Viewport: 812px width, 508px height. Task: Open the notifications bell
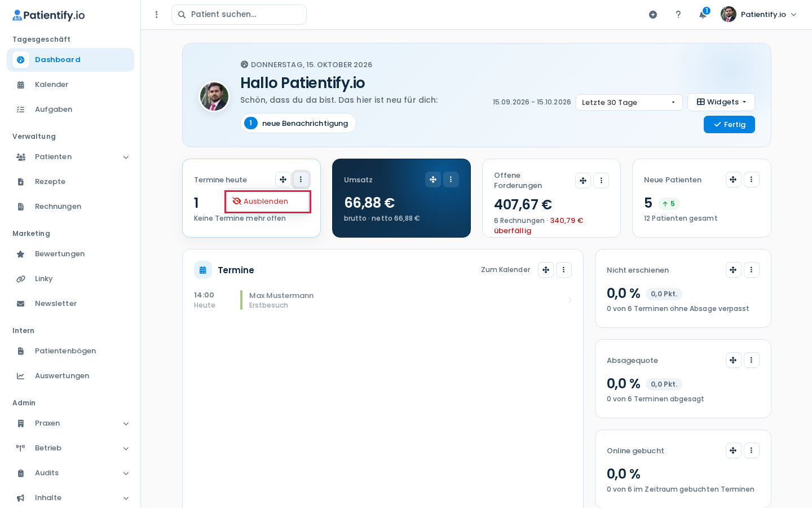[703, 14]
